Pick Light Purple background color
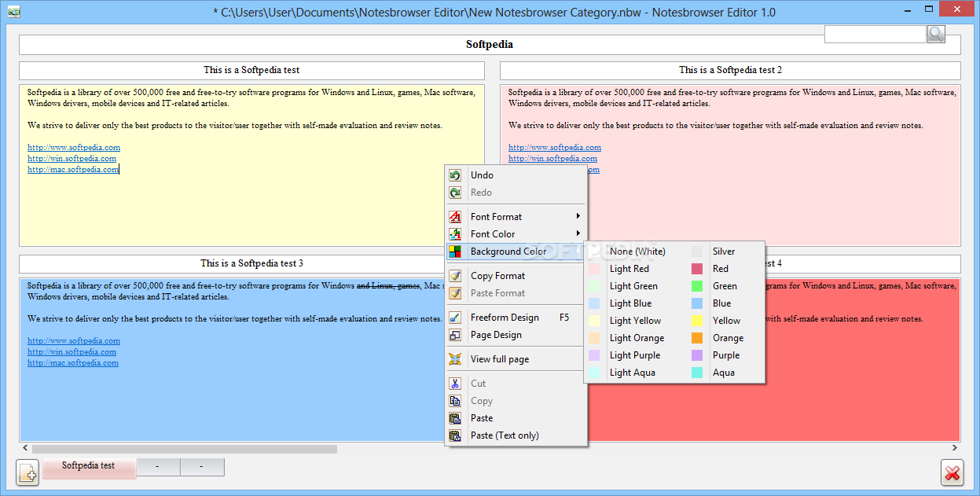 click(x=634, y=355)
